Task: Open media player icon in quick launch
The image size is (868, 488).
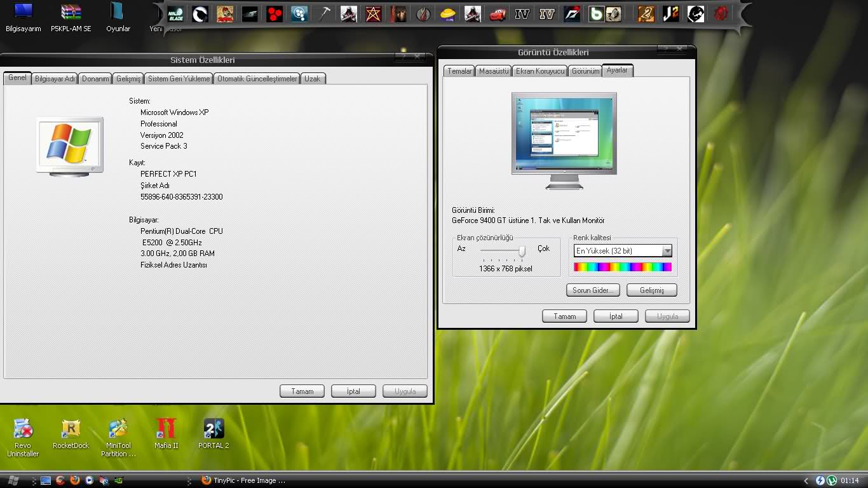Action: point(90,480)
